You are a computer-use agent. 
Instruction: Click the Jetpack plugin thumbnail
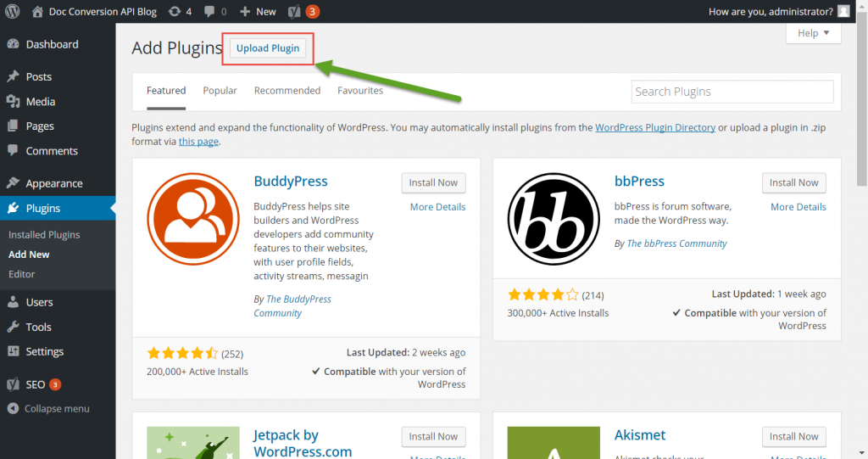pyautogui.click(x=193, y=442)
